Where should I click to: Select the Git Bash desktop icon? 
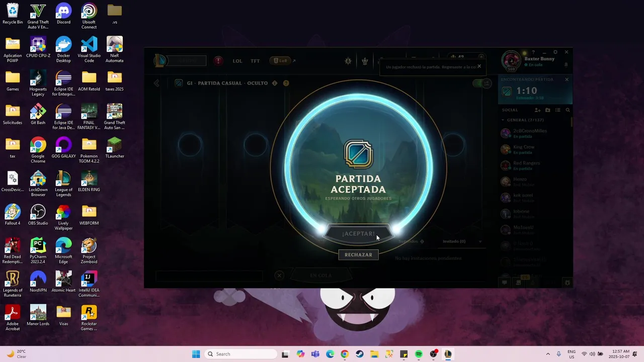[38, 115]
